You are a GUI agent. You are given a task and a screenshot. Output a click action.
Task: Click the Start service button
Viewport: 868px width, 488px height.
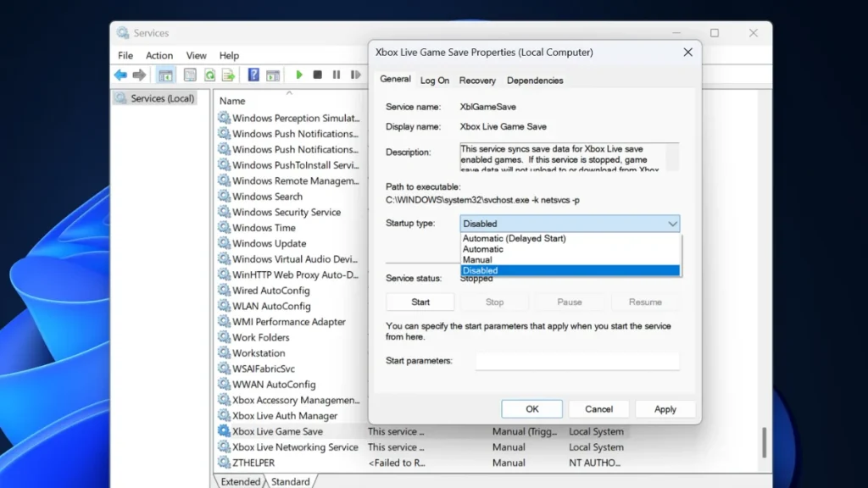point(420,302)
